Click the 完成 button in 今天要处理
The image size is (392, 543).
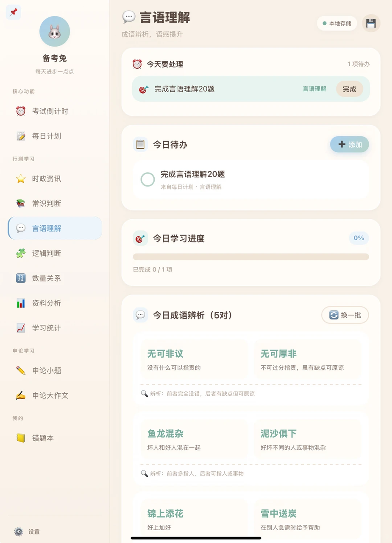tap(350, 89)
